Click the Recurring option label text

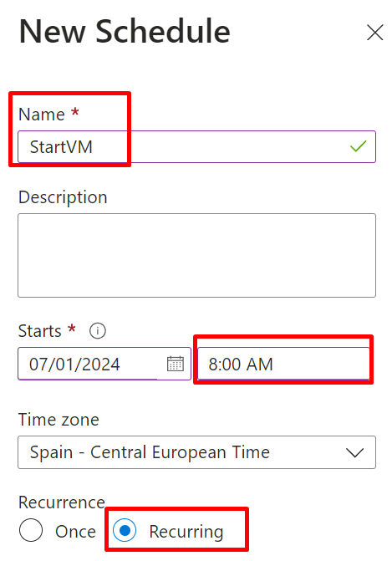[x=186, y=531]
